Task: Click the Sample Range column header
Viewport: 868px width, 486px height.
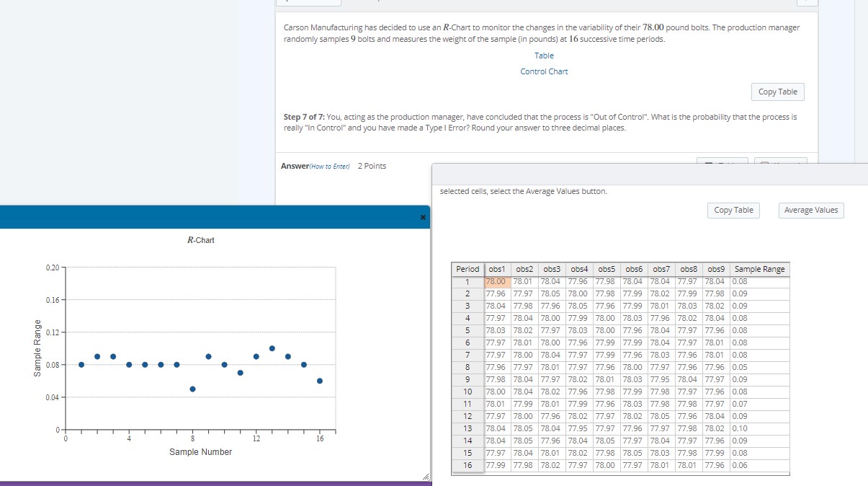Action: [x=759, y=269]
